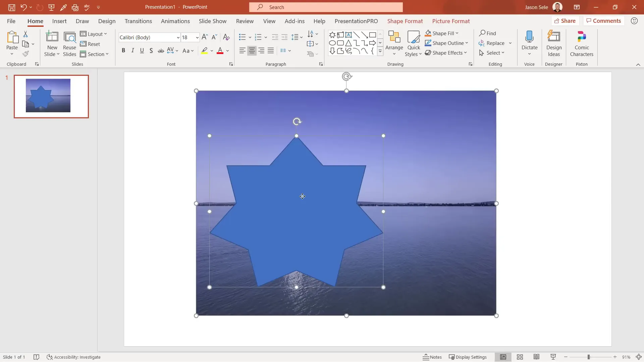The image size is (644, 362).
Task: Start presentation from beginning icon
Action: click(x=51, y=7)
